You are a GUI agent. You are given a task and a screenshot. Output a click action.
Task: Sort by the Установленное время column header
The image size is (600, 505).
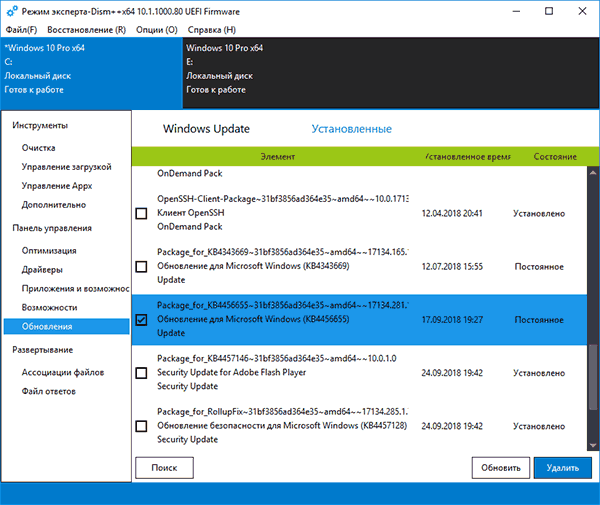coord(468,156)
